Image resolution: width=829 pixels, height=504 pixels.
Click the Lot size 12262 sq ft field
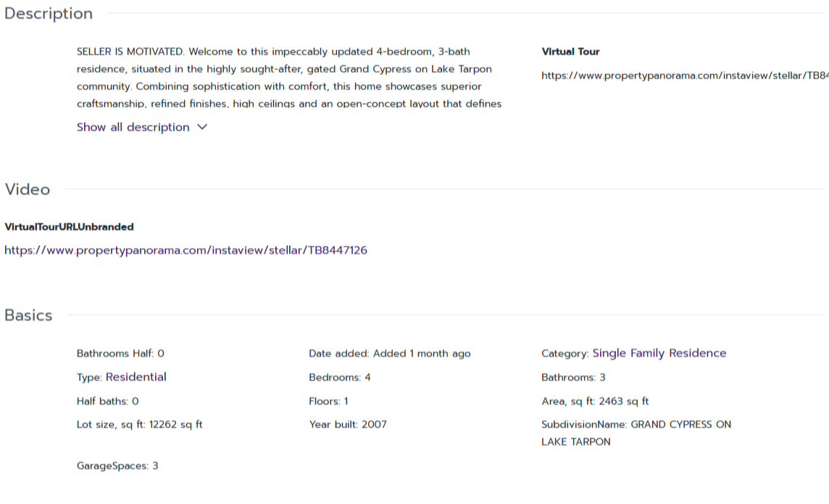click(x=139, y=424)
